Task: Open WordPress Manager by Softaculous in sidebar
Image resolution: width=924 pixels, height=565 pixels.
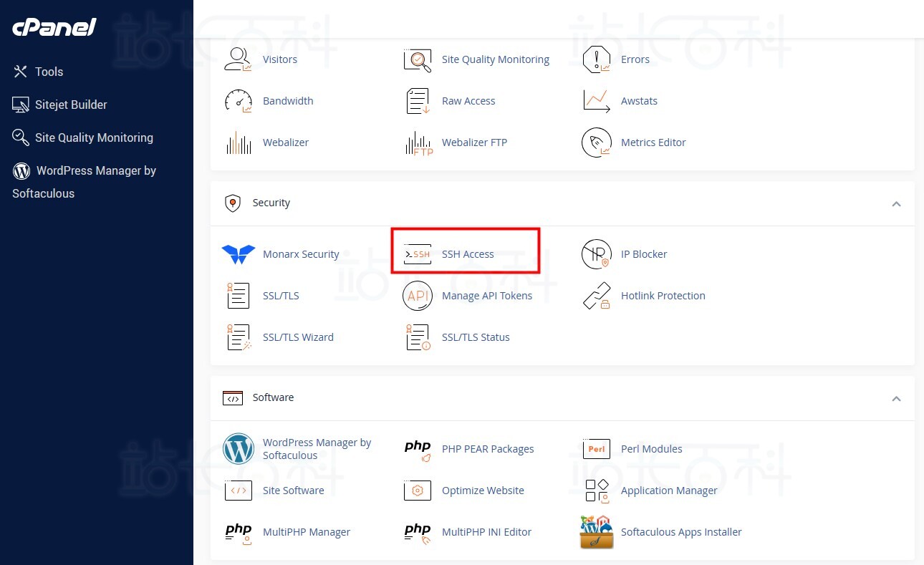Action: [x=85, y=182]
